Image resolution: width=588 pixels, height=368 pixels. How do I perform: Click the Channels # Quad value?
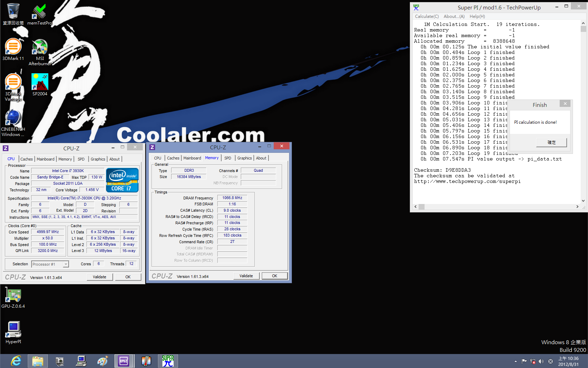pyautogui.click(x=258, y=171)
